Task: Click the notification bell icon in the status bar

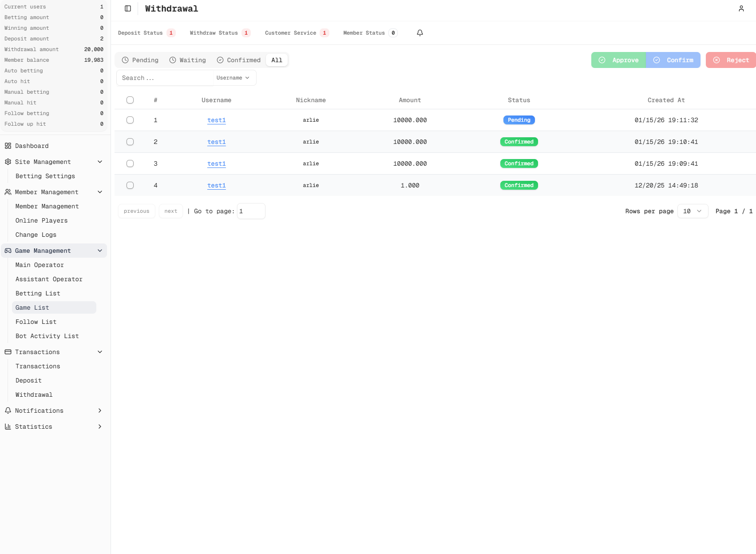Action: (x=420, y=33)
